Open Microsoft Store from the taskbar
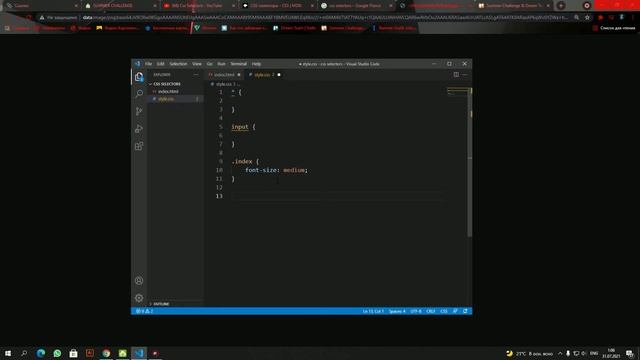The width and height of the screenshot is (640, 360). 73,353
